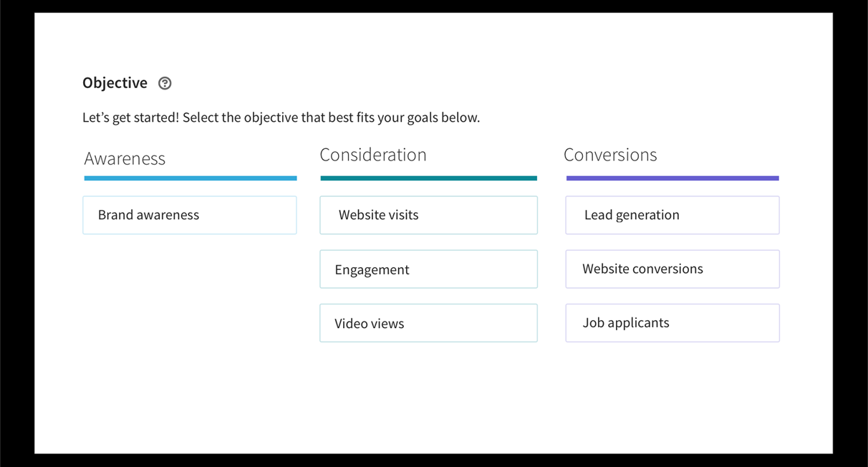
Task: Select the Website conversions objective
Action: 672,269
